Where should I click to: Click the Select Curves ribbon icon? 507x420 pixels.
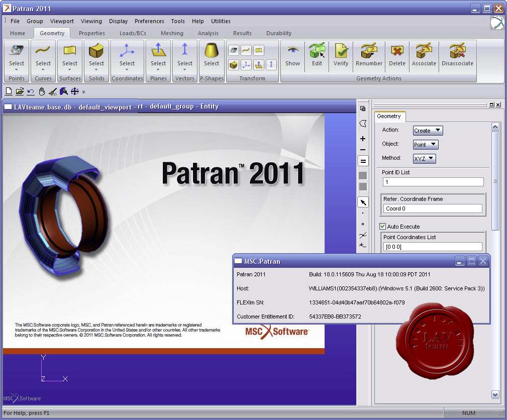click(x=43, y=50)
